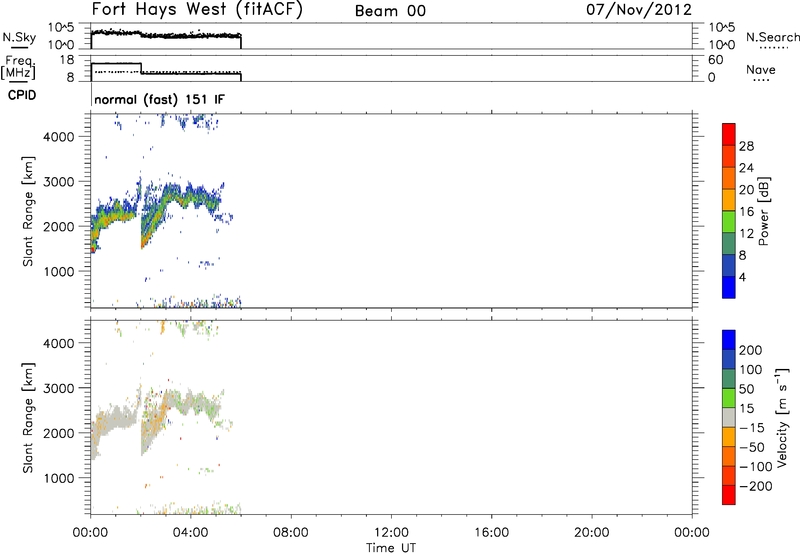Select the "Slant Range [km]" label of Velocity panel
Image resolution: width=800 pixels, height=554 pixels.
tap(28, 418)
